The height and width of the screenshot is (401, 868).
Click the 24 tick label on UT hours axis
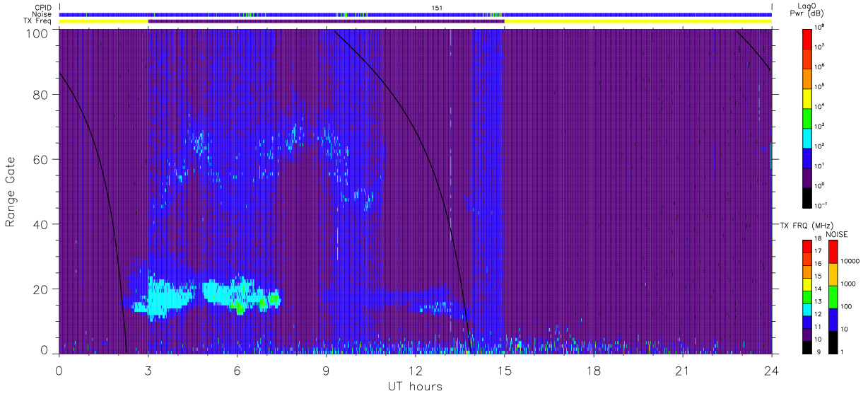(x=771, y=371)
